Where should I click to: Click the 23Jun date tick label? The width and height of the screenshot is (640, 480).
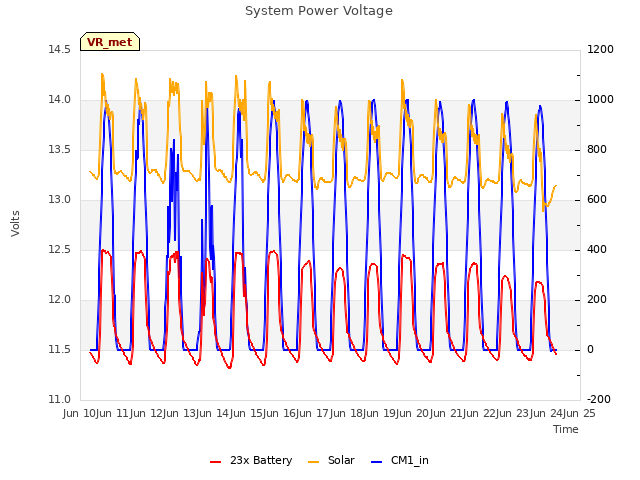[x=531, y=413]
